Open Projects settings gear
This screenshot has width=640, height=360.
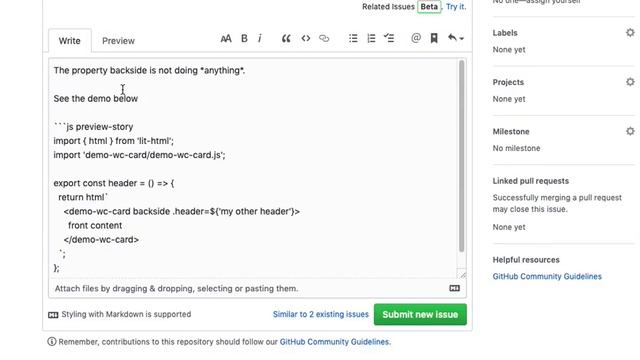click(630, 82)
